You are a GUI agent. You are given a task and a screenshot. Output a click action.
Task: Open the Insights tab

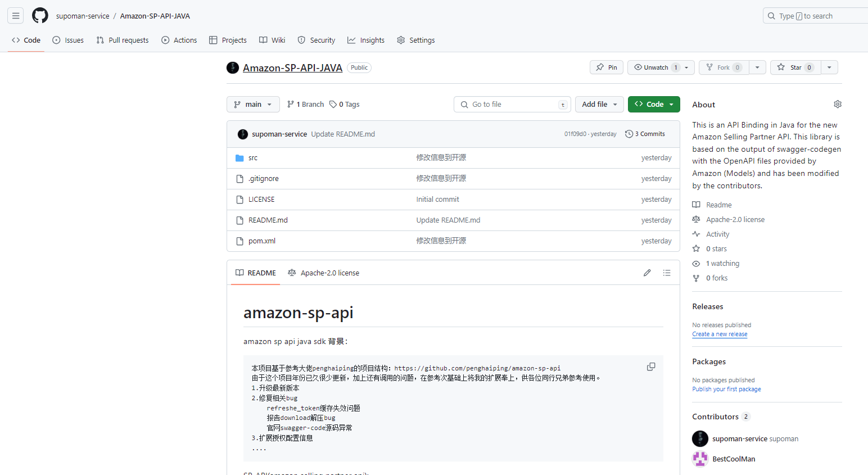coord(366,40)
